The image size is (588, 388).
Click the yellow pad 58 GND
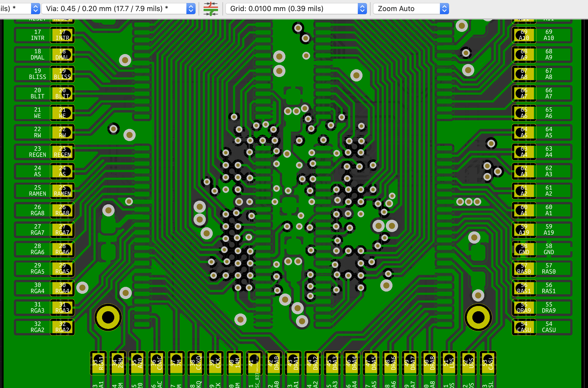tap(524, 249)
